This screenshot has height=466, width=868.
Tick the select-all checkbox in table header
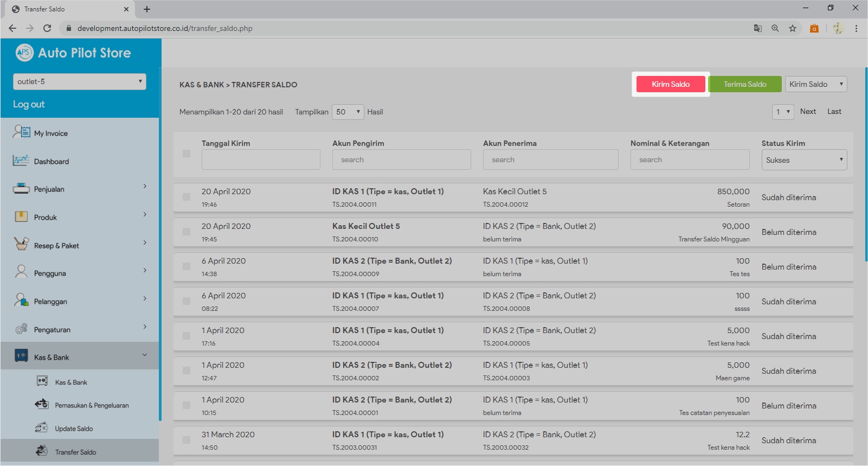click(187, 154)
